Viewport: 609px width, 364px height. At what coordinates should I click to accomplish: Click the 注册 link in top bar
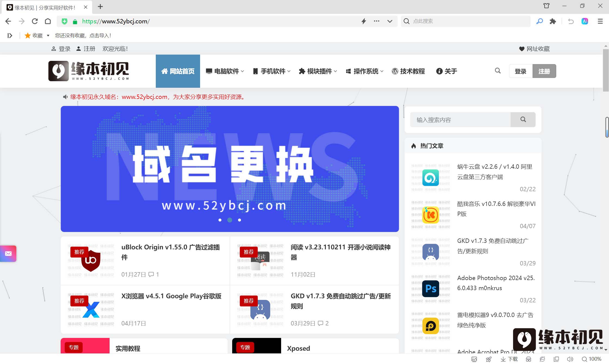[x=86, y=49]
